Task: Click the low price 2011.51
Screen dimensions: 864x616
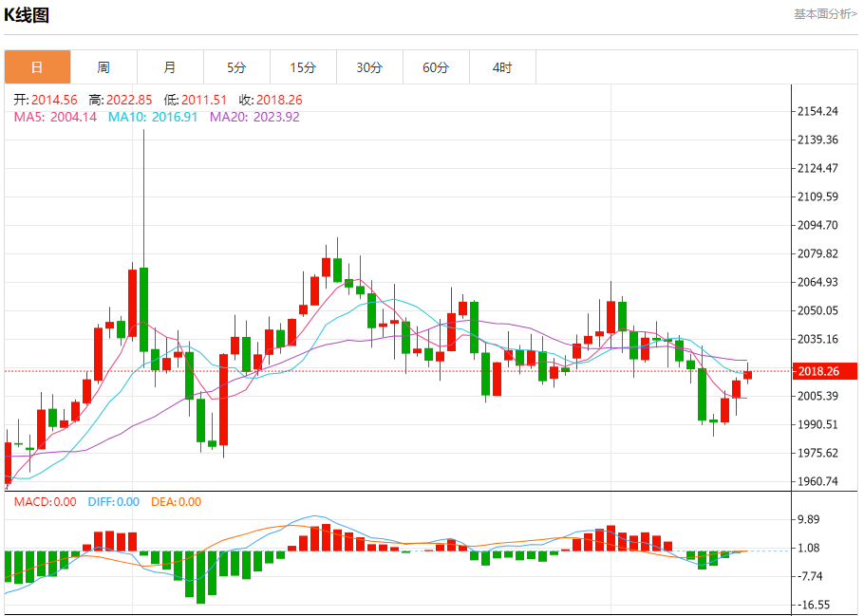Action: 204,100
